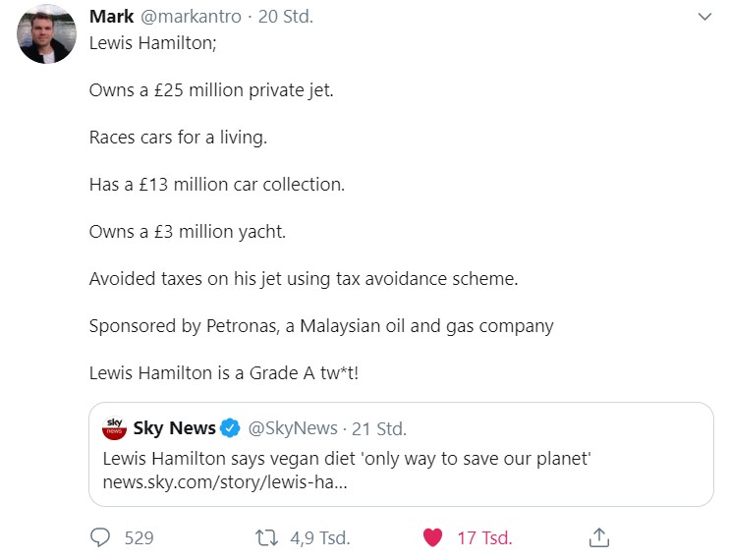Like the tweet with the heart icon
The width and height of the screenshot is (729, 560).
432,537
